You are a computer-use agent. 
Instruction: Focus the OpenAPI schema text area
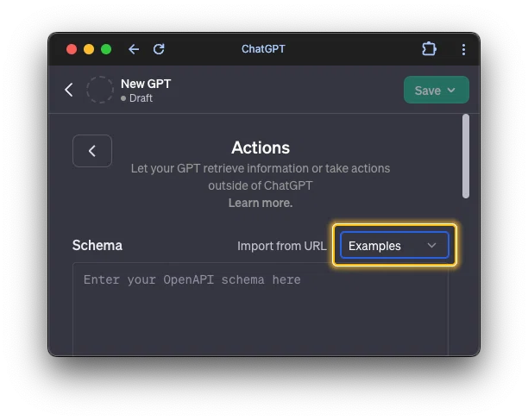coord(261,309)
